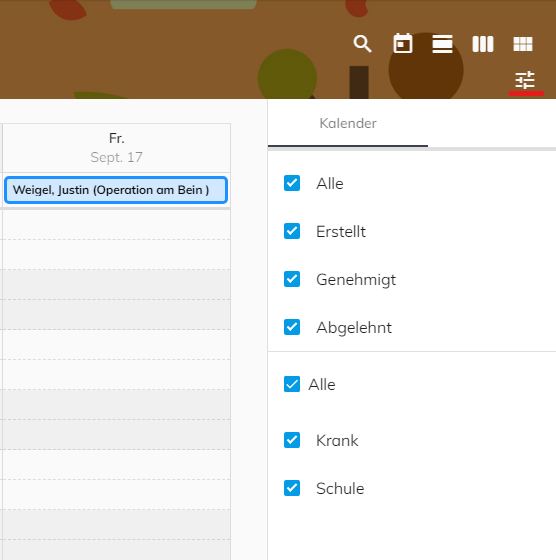Switch to day view icon
Image resolution: width=556 pixels, height=560 pixels.
tap(442, 44)
